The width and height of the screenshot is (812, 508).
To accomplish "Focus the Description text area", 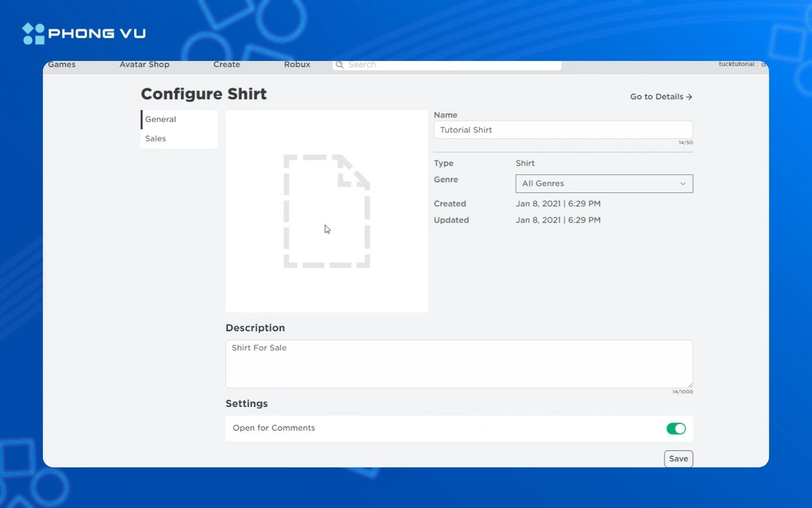I will click(458, 364).
